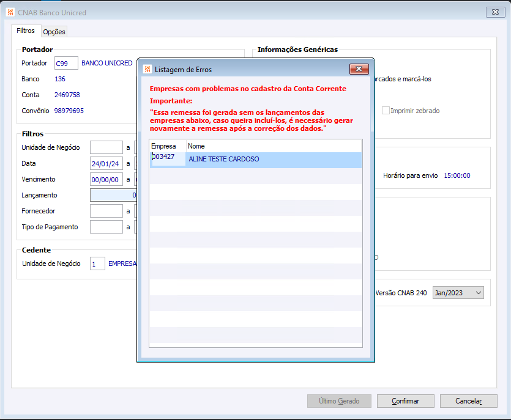Switch to the Filtros tab
Viewport: 511px width, 420px height.
point(26,31)
